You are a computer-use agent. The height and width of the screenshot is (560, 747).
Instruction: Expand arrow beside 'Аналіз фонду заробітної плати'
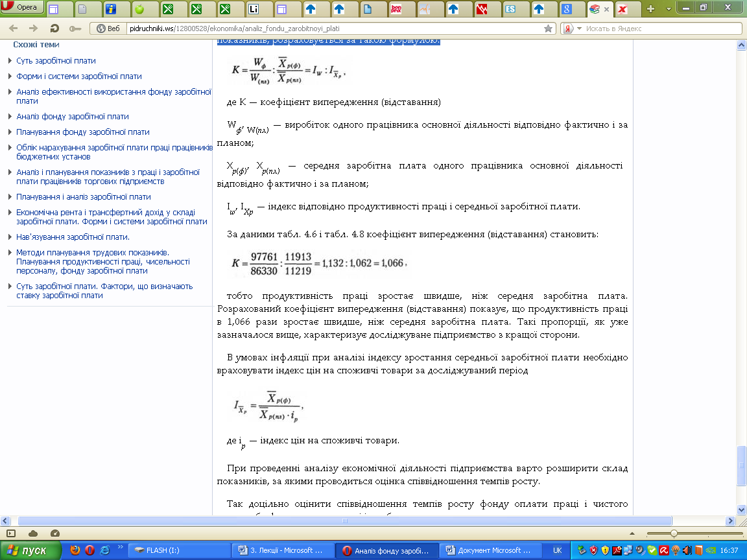tap(10, 116)
